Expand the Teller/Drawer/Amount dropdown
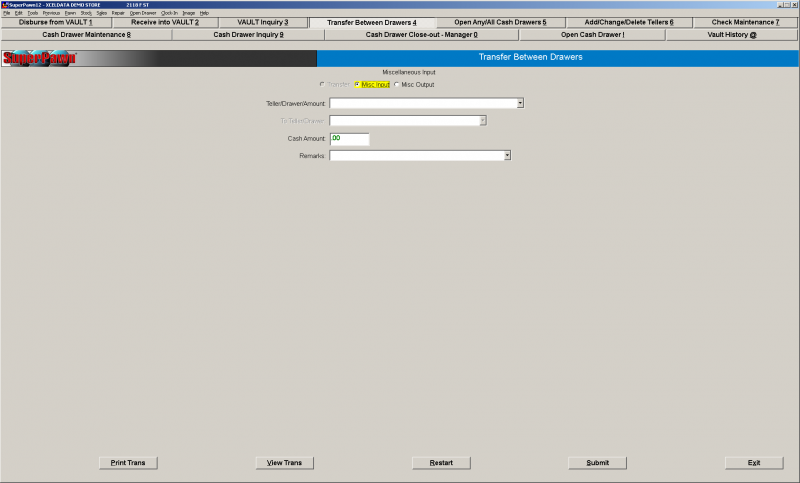 (520, 103)
